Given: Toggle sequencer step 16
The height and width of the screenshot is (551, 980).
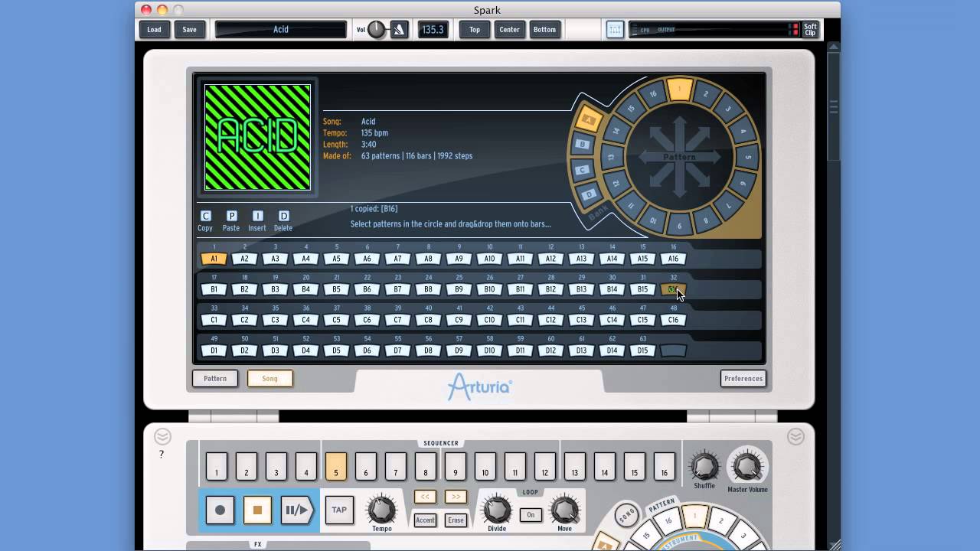Looking at the screenshot, I should click(664, 466).
